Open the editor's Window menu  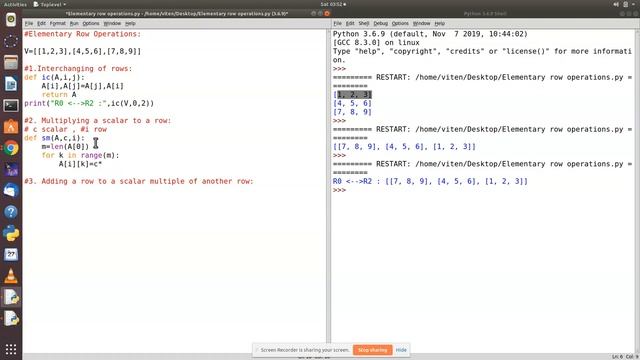(x=112, y=23)
